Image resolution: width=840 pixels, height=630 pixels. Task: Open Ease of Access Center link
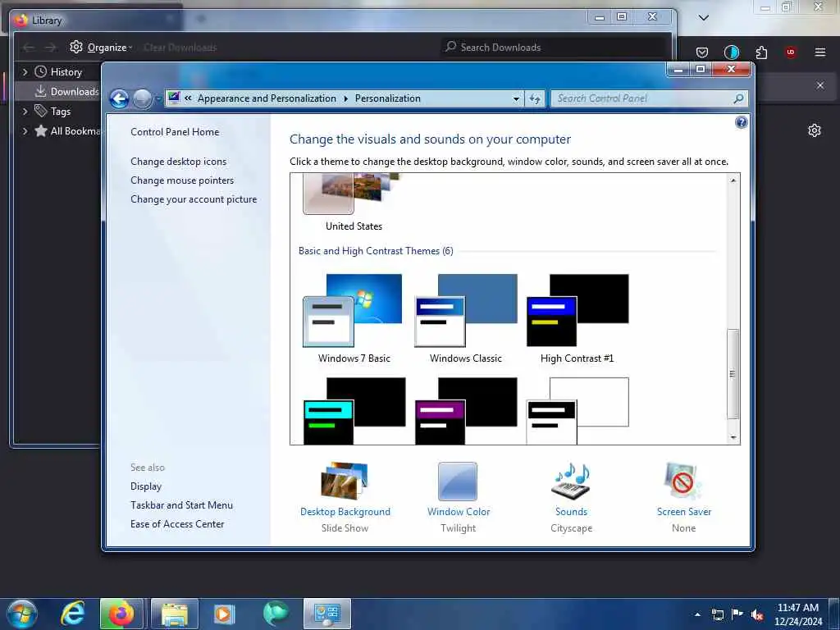[x=177, y=524]
